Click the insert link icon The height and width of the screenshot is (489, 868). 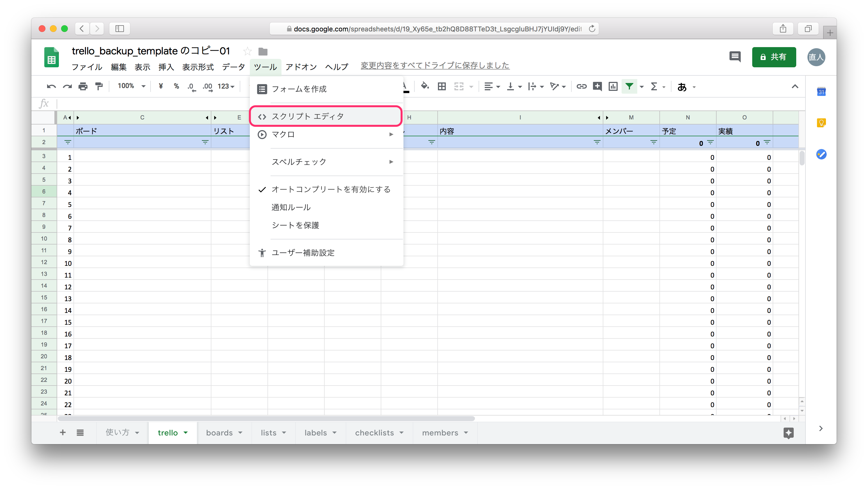(x=581, y=87)
